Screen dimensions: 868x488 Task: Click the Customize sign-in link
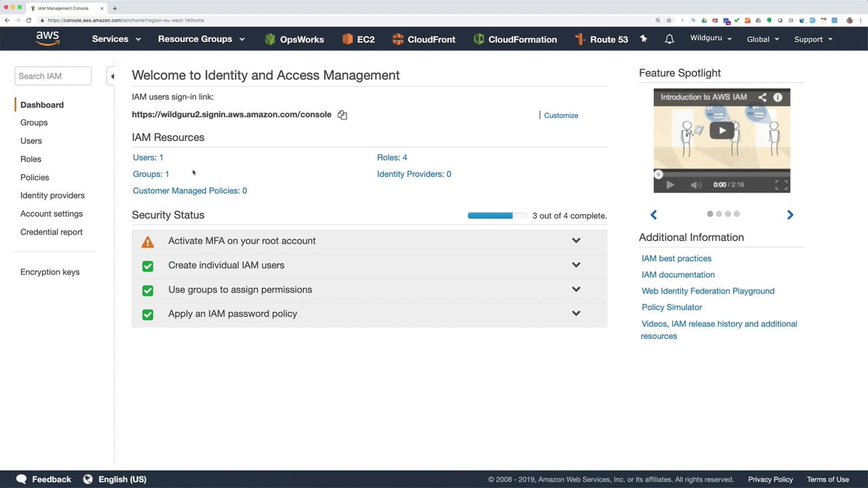pos(561,115)
